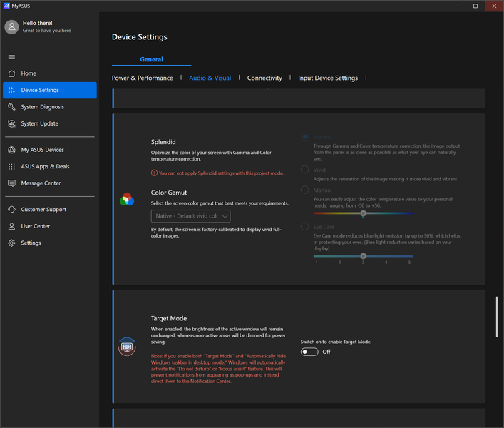Click the Settings gear icon

[11, 243]
